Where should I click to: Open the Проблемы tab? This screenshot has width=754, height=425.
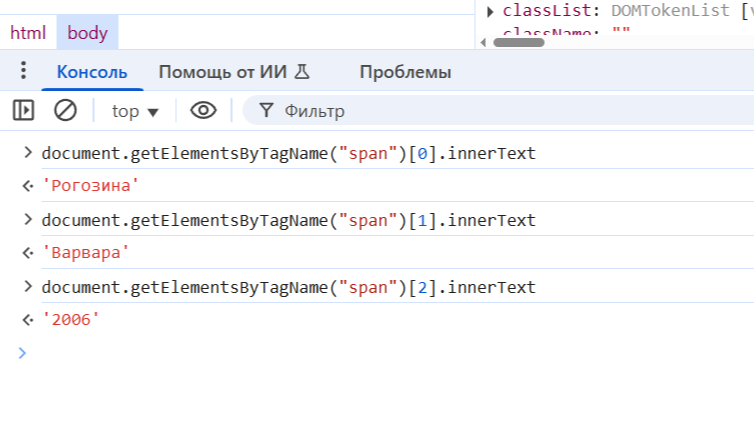[x=405, y=72]
